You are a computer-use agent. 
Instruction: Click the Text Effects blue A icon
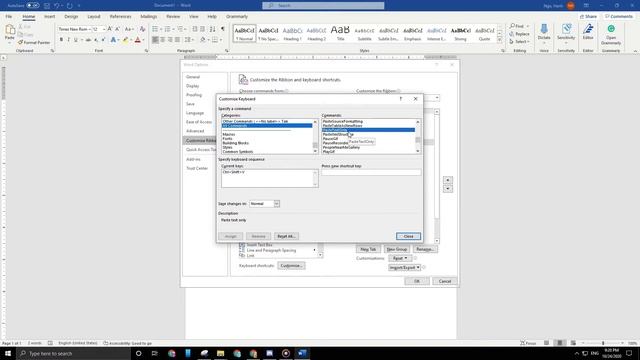[x=113, y=40]
